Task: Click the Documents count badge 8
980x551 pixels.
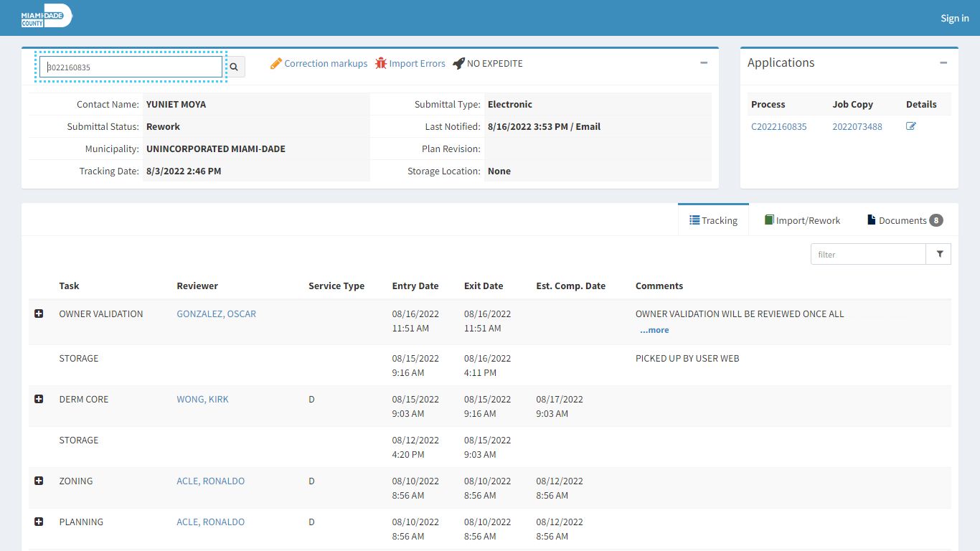Action: point(936,220)
